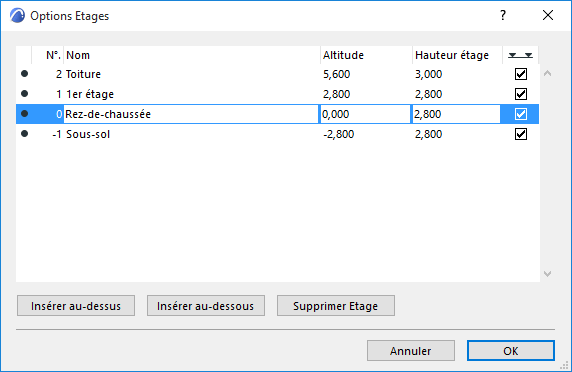
Task: Click the Sous-sol story height value
Action: (429, 134)
